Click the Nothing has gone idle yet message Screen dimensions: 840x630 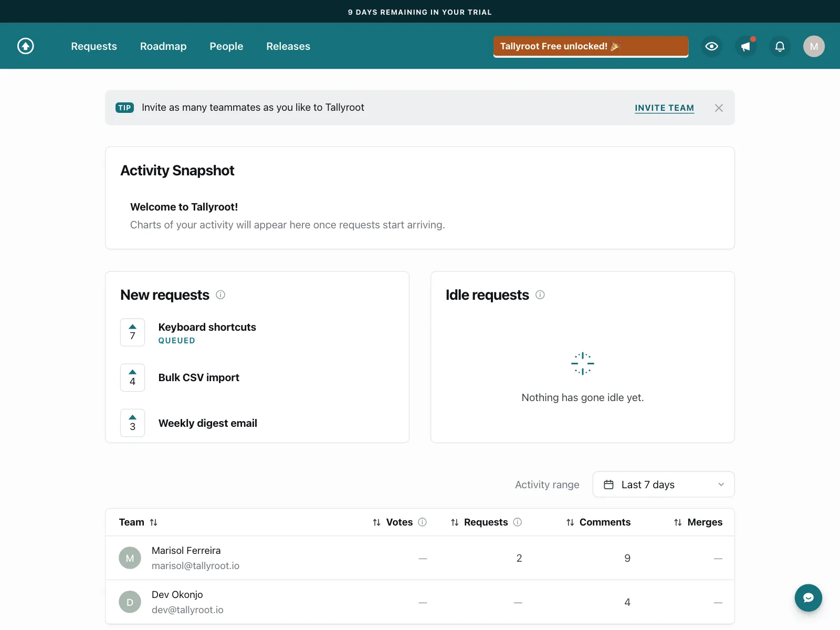[583, 397]
